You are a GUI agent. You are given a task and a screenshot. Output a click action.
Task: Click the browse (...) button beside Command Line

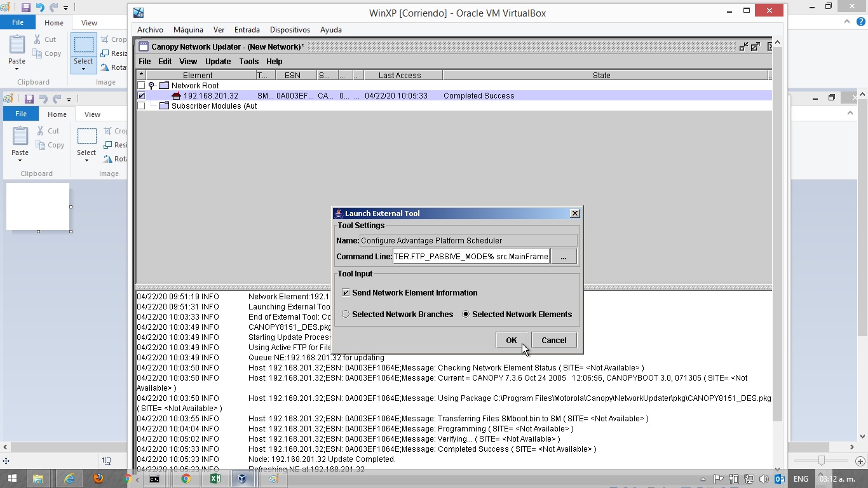pos(564,257)
